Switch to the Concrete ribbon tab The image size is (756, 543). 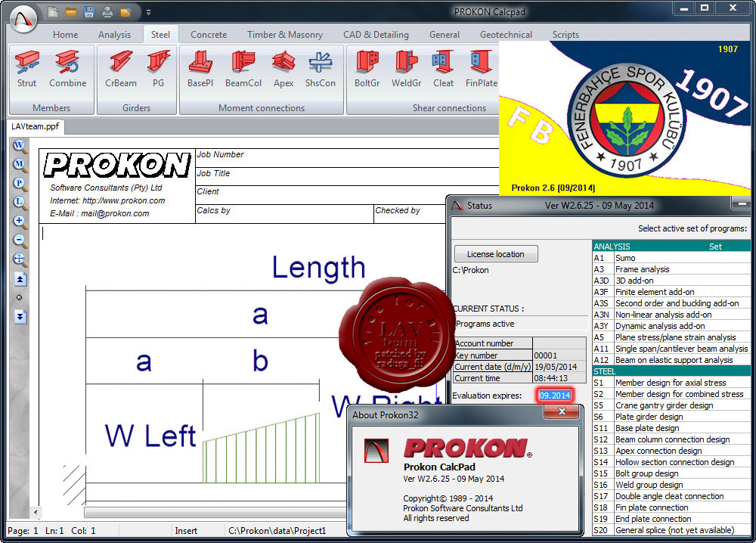point(209,35)
